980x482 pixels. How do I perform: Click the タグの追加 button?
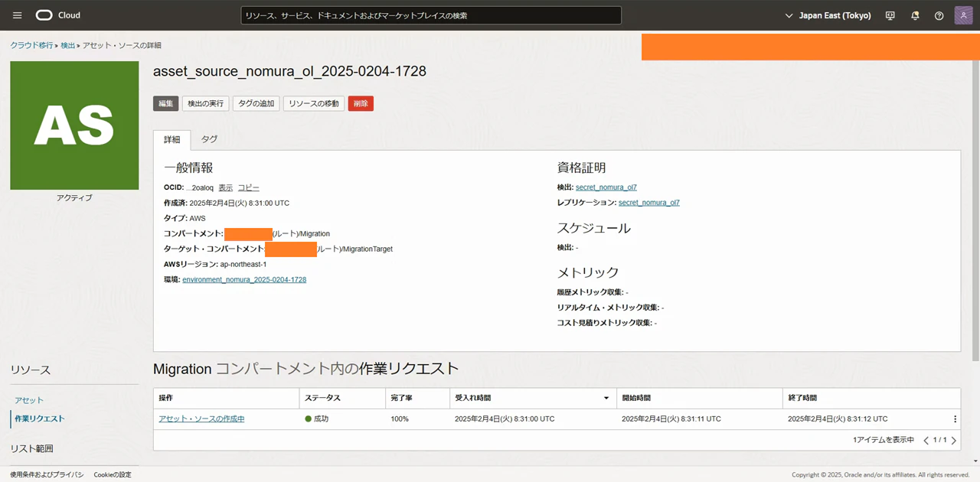[256, 103]
